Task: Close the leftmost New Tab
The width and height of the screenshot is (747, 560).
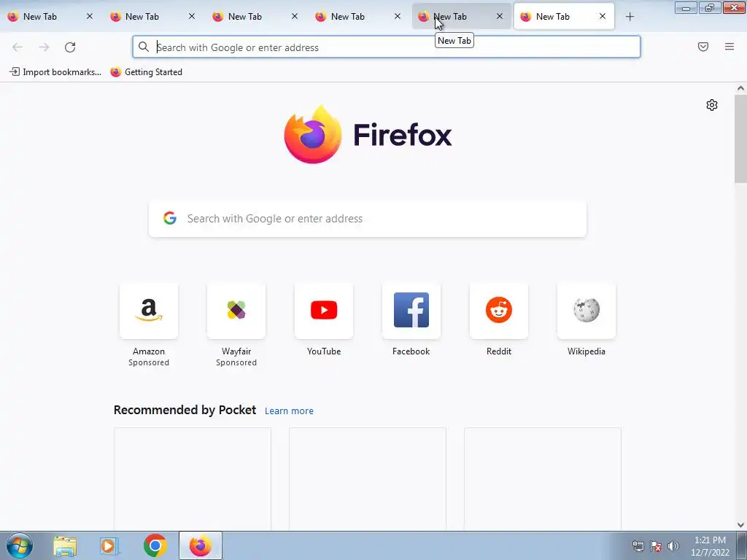Action: pos(89,17)
